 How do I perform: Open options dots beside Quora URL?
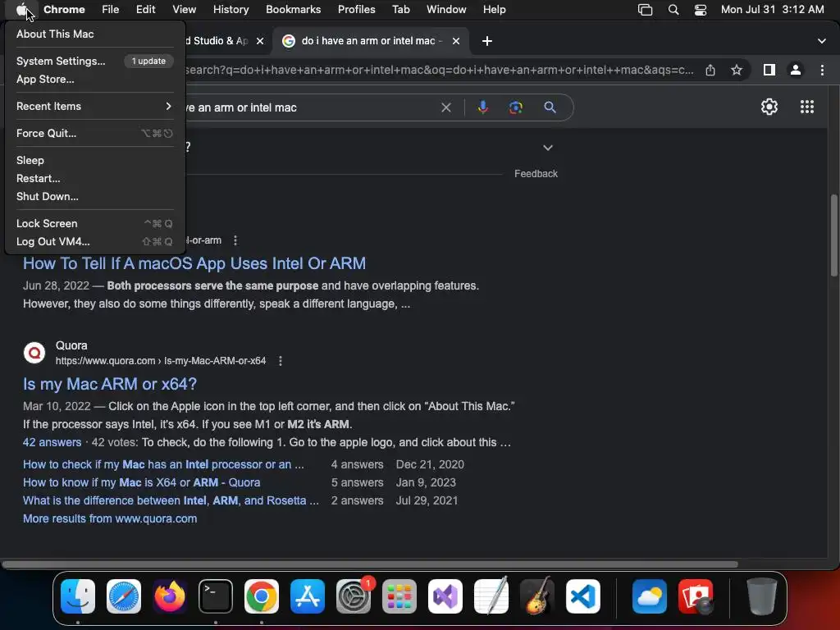pyautogui.click(x=281, y=361)
